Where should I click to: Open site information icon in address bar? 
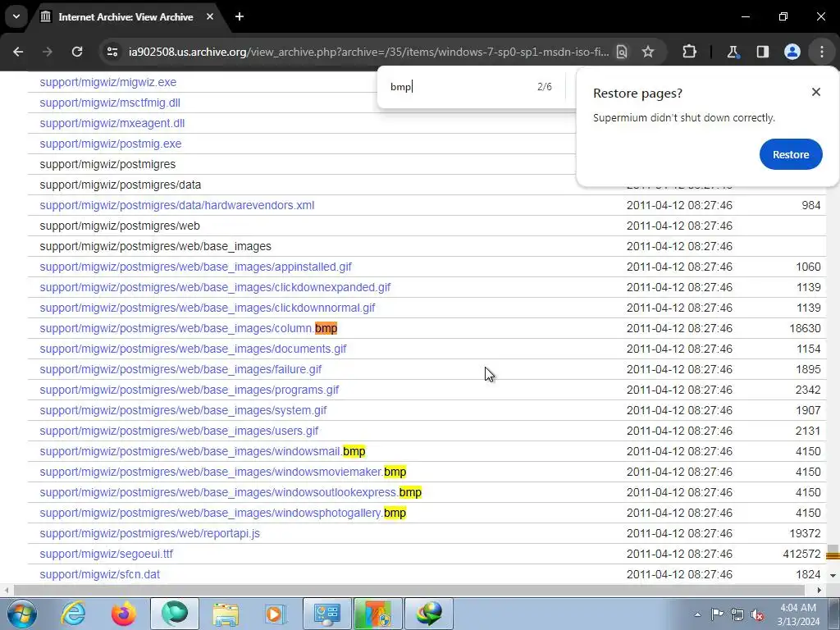112,52
